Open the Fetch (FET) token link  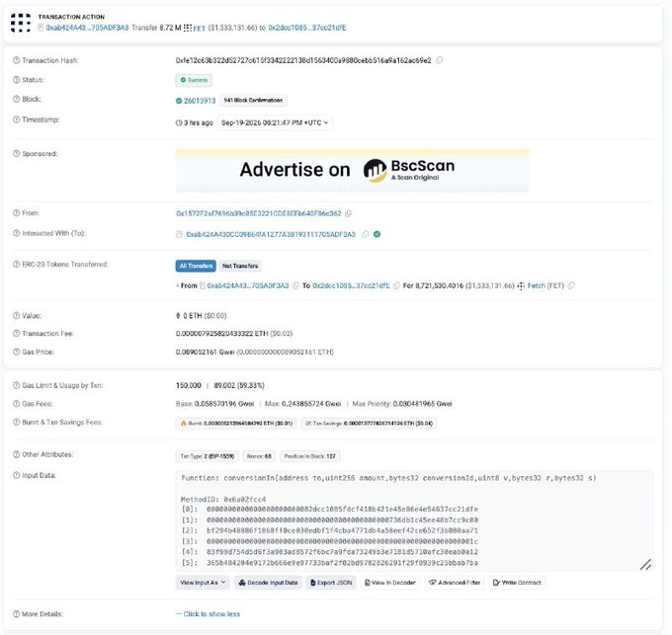[x=546, y=285]
